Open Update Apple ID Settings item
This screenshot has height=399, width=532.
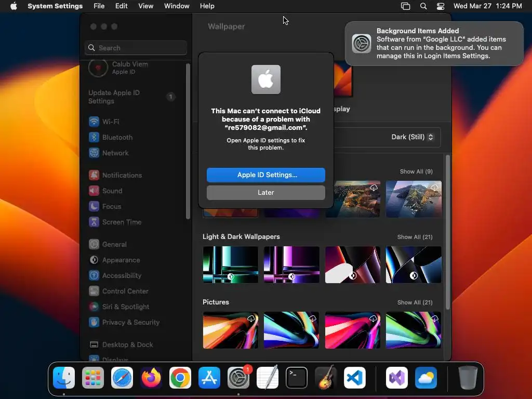pyautogui.click(x=132, y=97)
